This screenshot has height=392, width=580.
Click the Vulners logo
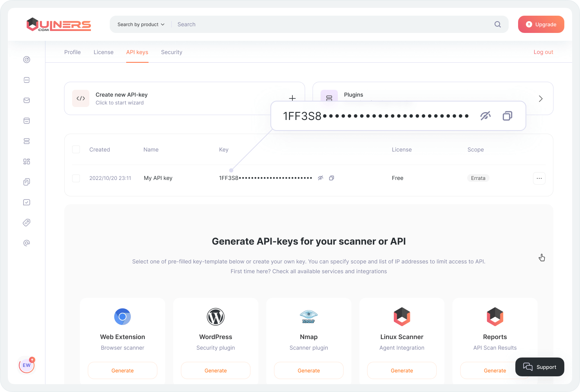[x=58, y=24]
